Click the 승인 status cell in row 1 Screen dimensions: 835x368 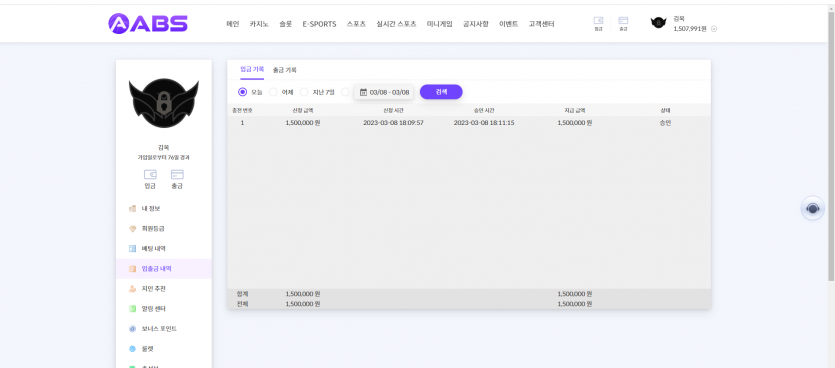click(665, 122)
